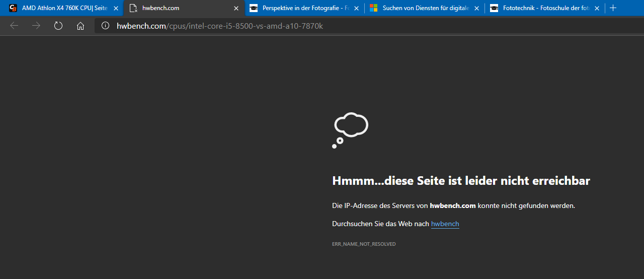
Task: Click the address bar URL field
Action: coord(369,26)
